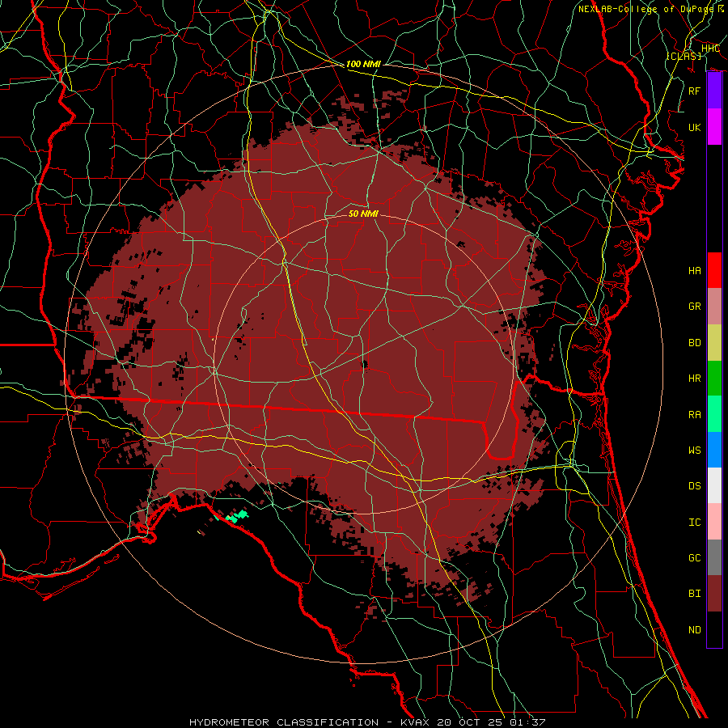Select the GR pink legend swatch
728x728 pixels.
(714, 306)
